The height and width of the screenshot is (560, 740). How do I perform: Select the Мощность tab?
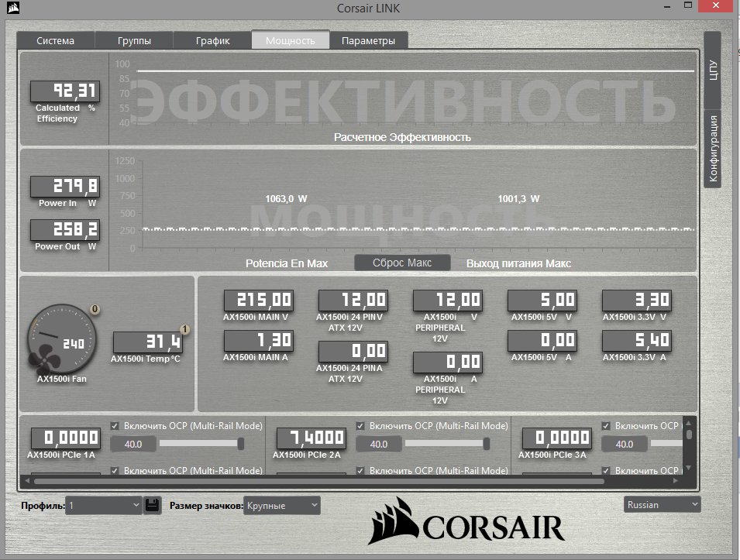(x=291, y=40)
